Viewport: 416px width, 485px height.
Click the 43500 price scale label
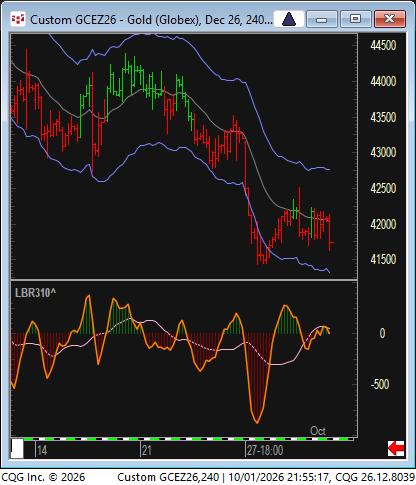[x=383, y=117]
